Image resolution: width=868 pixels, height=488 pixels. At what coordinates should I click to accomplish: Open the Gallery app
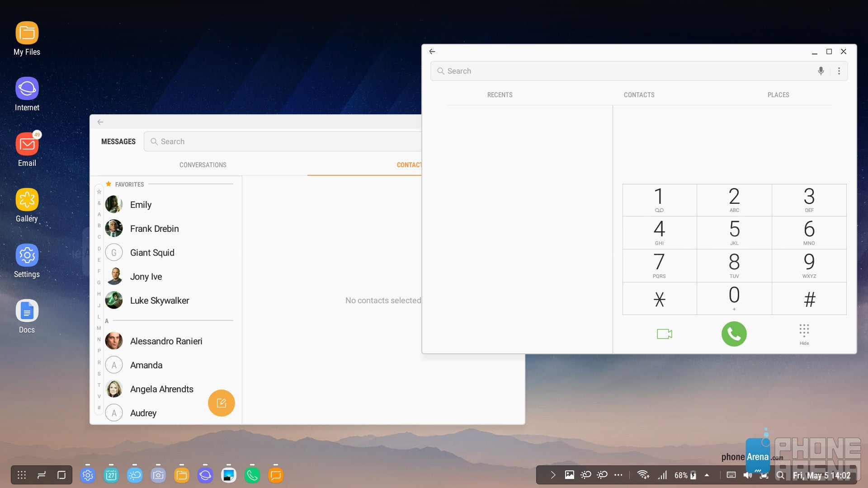(x=27, y=203)
